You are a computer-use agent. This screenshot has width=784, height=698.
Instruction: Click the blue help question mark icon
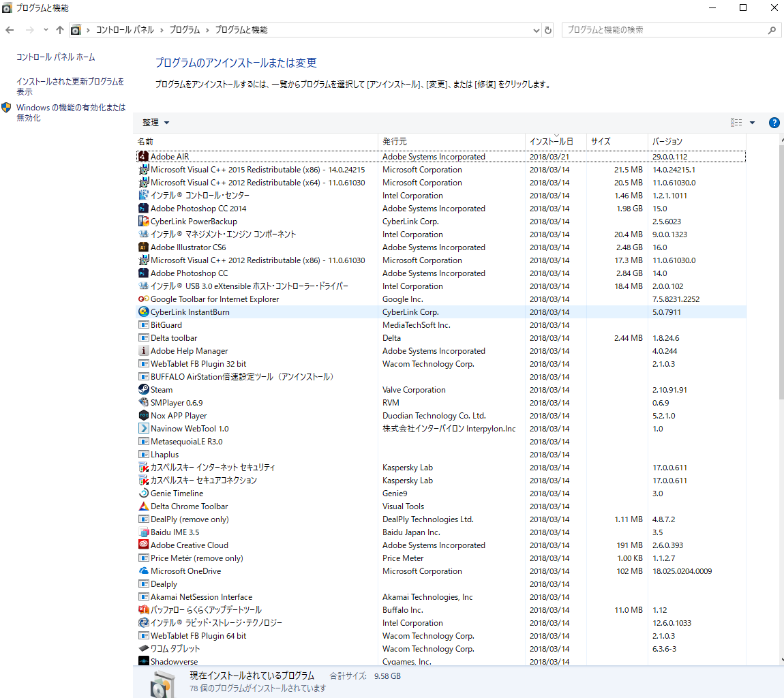[x=774, y=123]
